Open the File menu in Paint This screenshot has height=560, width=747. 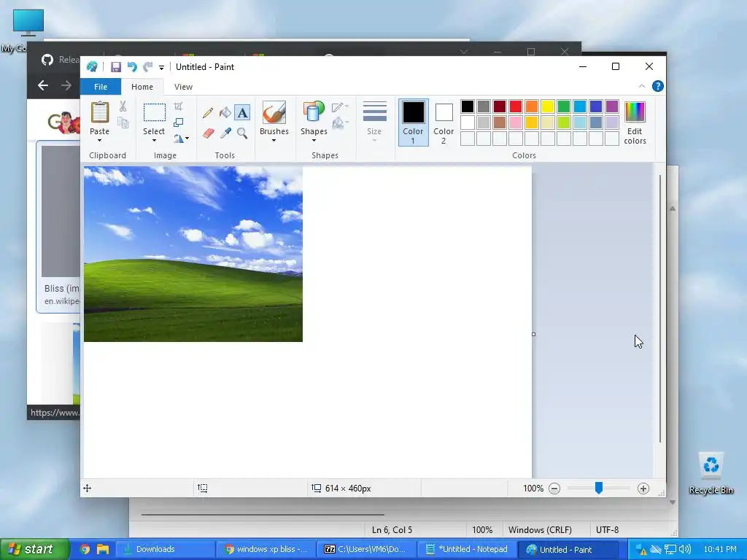pyautogui.click(x=101, y=87)
